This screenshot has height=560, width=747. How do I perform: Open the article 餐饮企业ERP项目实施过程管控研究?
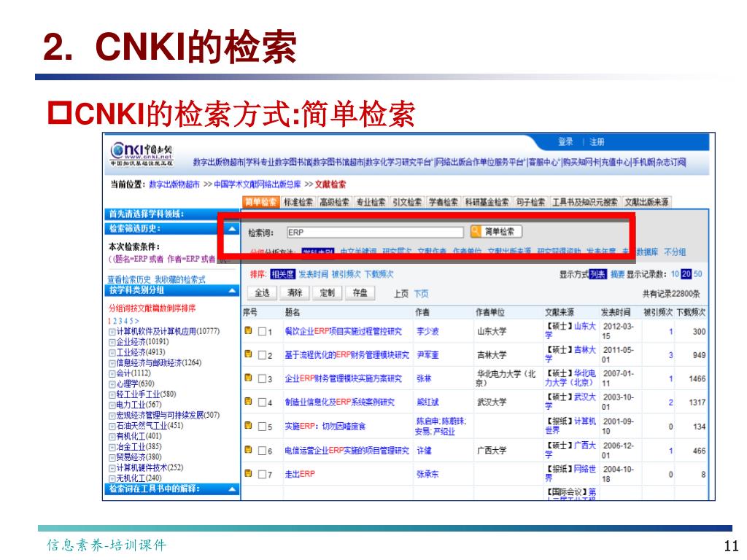(x=344, y=332)
